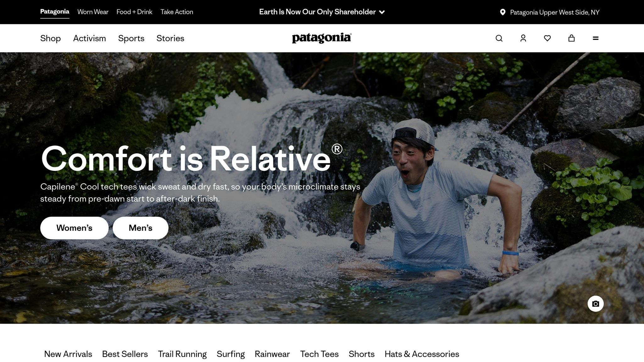This screenshot has width=644, height=362.
Task: Expand the Earth Is Now Our Only Shareholder chevron
Action: coord(382,12)
